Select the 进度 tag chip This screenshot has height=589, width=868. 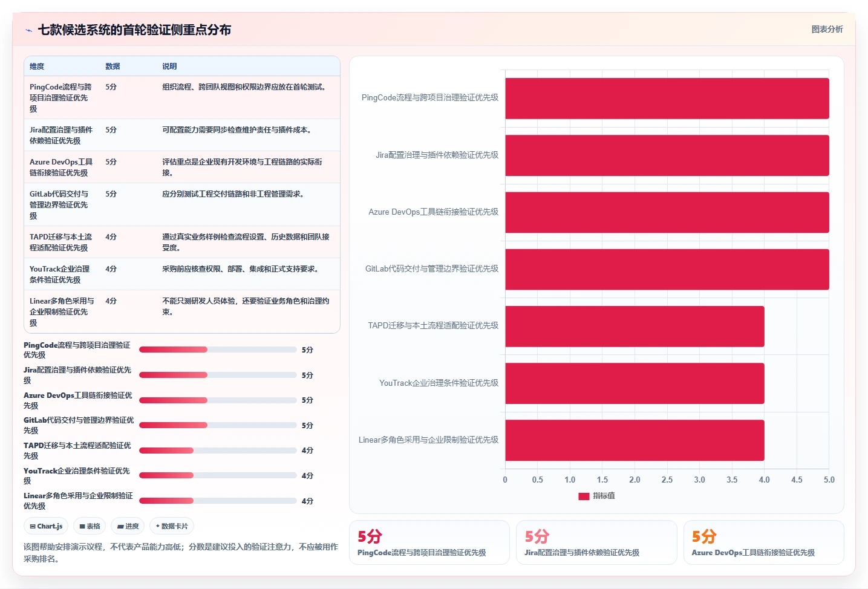(x=128, y=526)
